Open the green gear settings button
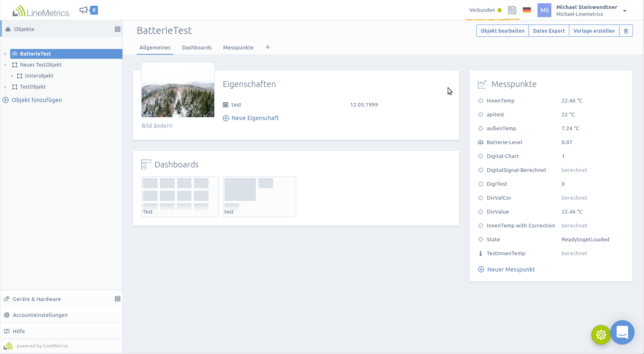This screenshot has width=644, height=354. pyautogui.click(x=601, y=335)
